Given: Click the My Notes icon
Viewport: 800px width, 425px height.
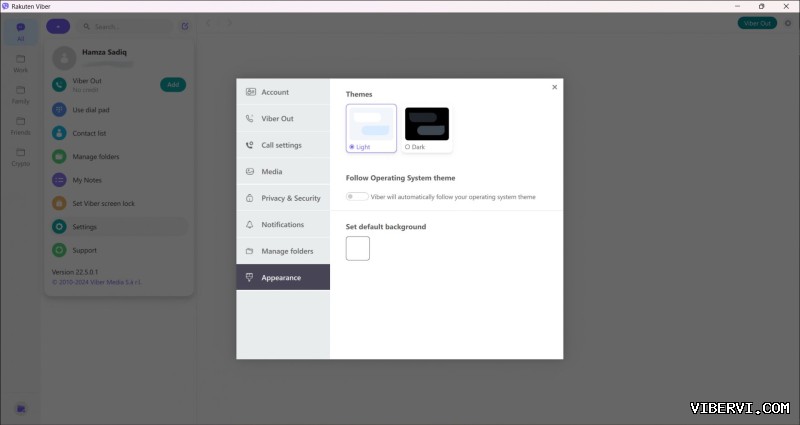Looking at the screenshot, I should [60, 180].
